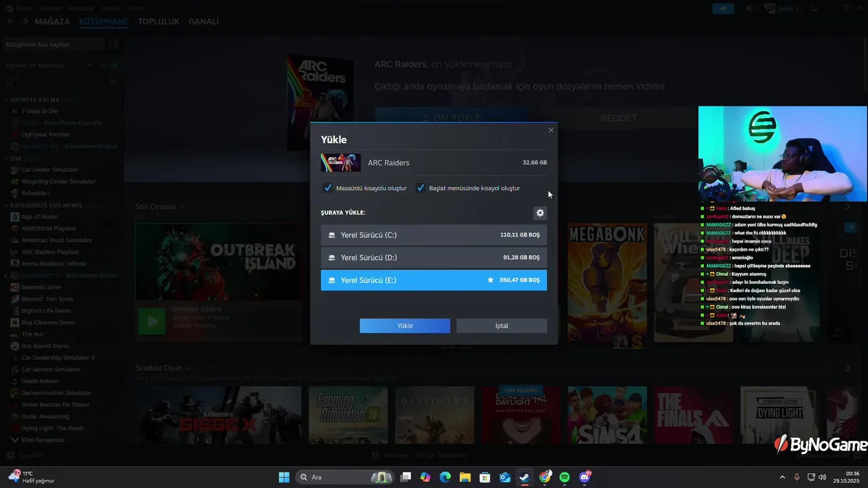This screenshot has height=488, width=868.
Task: Open advanced filter options icon in sidebar
Action: tap(113, 82)
